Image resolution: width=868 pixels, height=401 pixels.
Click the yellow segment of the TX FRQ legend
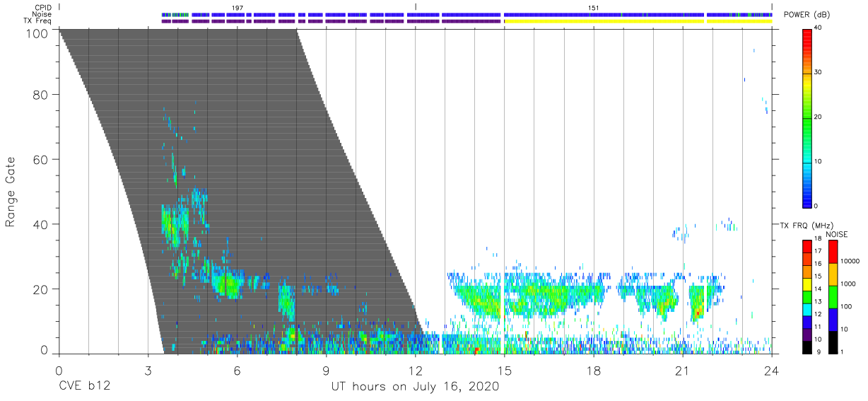pyautogui.click(x=807, y=284)
